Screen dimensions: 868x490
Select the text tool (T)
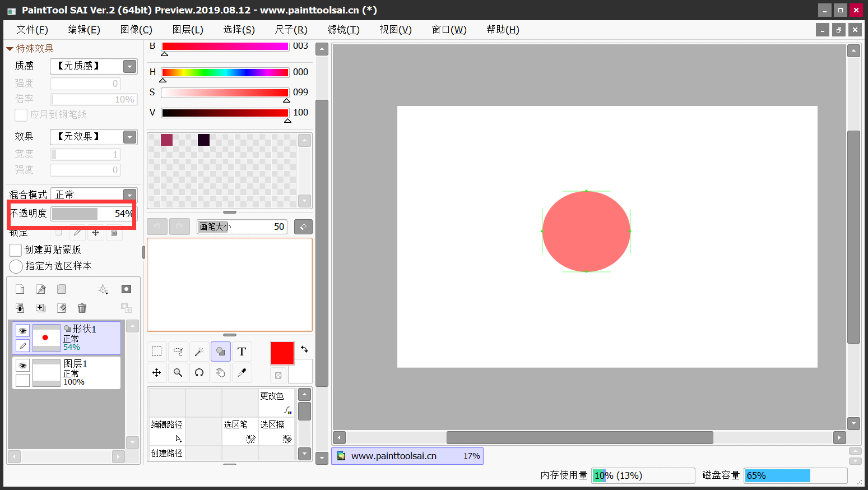click(x=242, y=352)
